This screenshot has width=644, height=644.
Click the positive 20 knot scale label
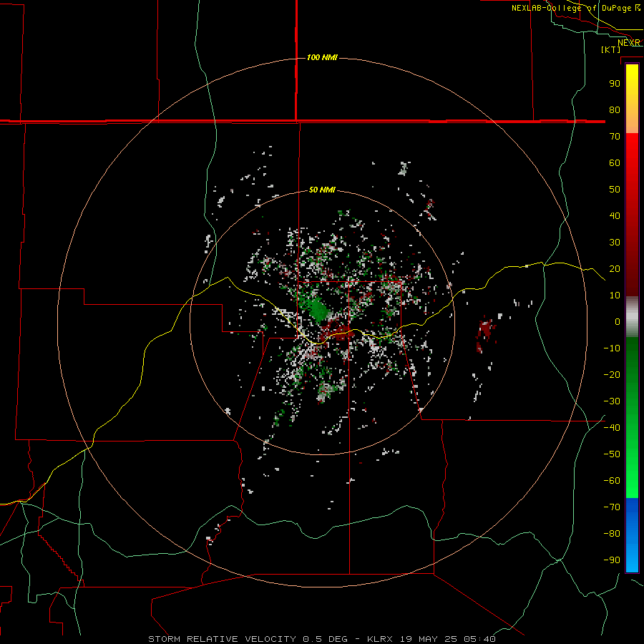615,268
